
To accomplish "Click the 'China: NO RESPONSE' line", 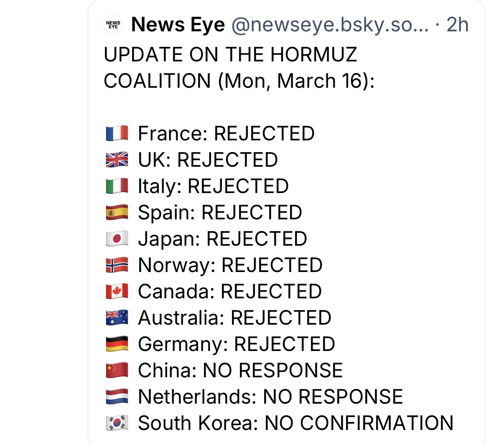I will (240, 370).
